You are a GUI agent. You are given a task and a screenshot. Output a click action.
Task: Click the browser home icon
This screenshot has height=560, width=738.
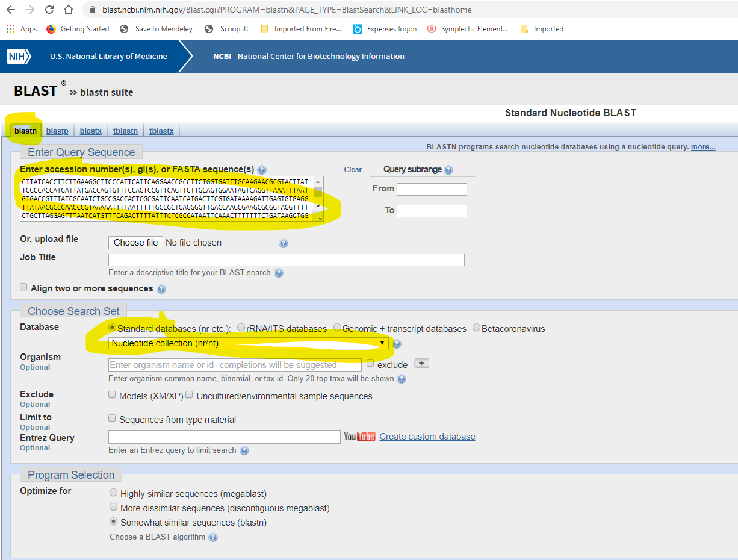(69, 10)
